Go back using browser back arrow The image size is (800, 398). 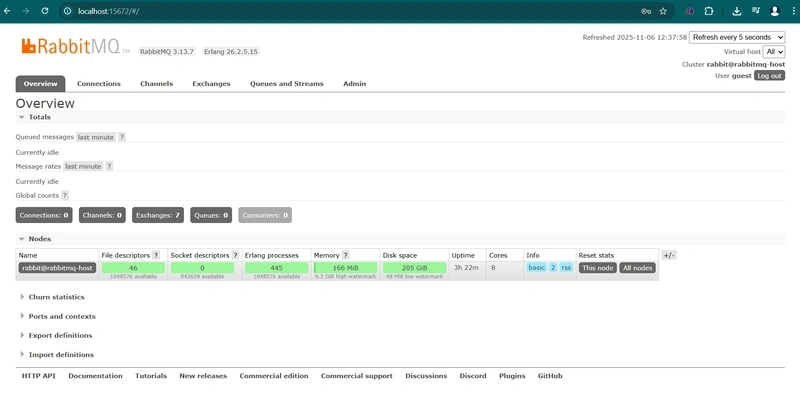(7, 11)
